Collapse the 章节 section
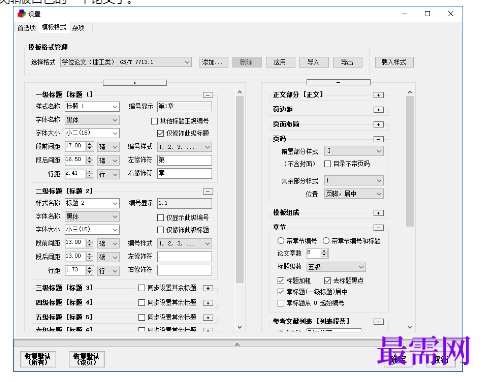489x382 pixels. point(378,228)
